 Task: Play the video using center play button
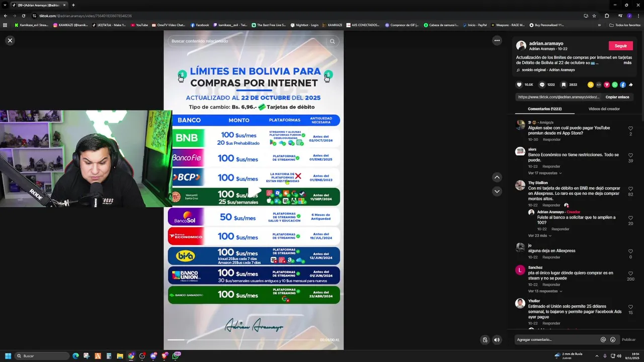[x=254, y=192]
